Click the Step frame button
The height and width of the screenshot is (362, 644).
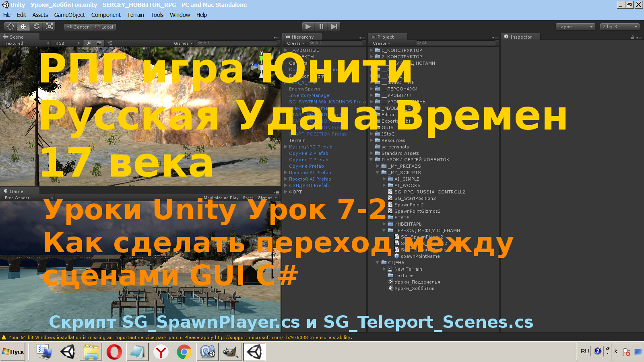(334, 27)
